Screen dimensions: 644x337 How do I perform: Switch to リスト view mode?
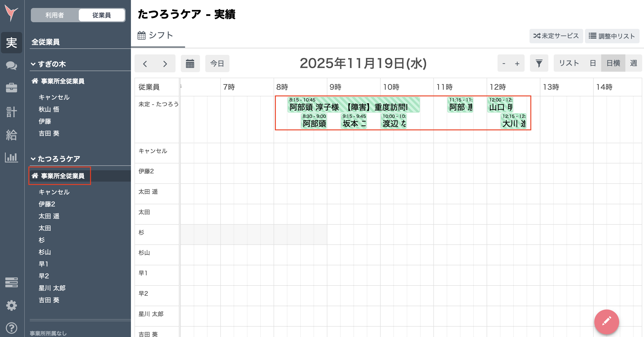point(569,63)
